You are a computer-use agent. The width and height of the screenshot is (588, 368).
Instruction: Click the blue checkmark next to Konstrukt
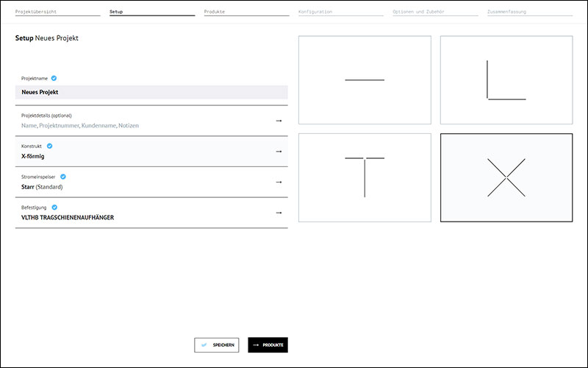(x=49, y=146)
